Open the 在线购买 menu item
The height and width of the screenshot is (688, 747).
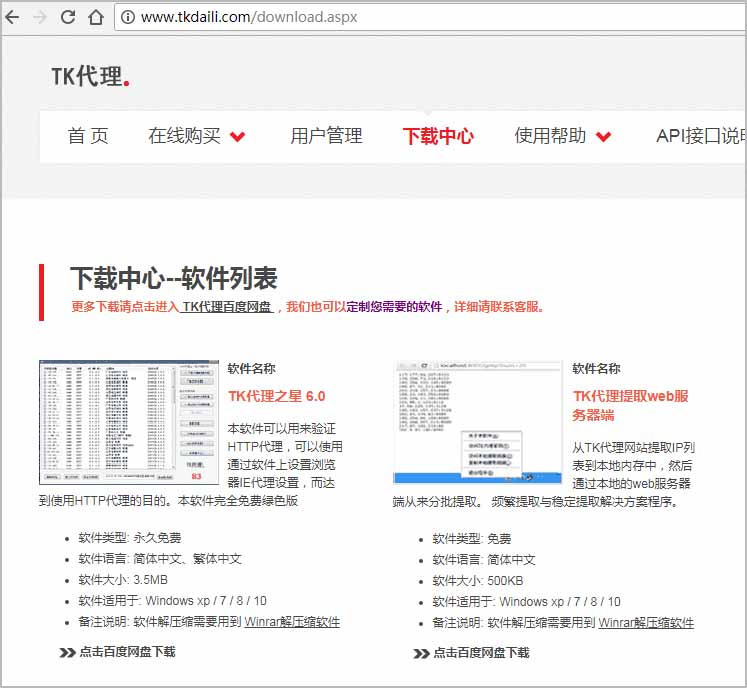(184, 136)
